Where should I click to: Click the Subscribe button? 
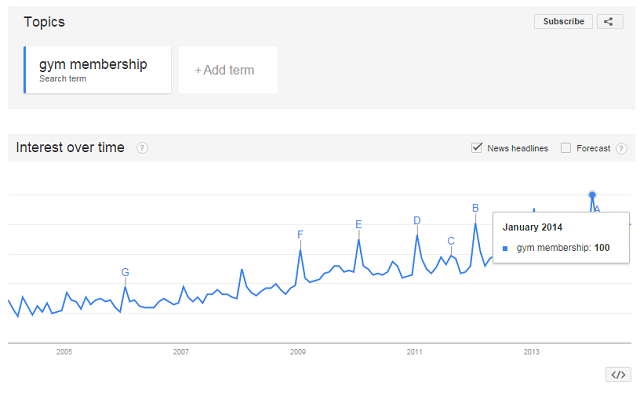(x=563, y=22)
